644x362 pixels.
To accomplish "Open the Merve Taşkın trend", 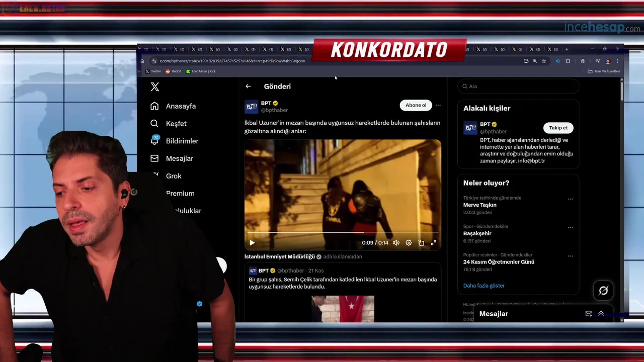I will coord(480,205).
